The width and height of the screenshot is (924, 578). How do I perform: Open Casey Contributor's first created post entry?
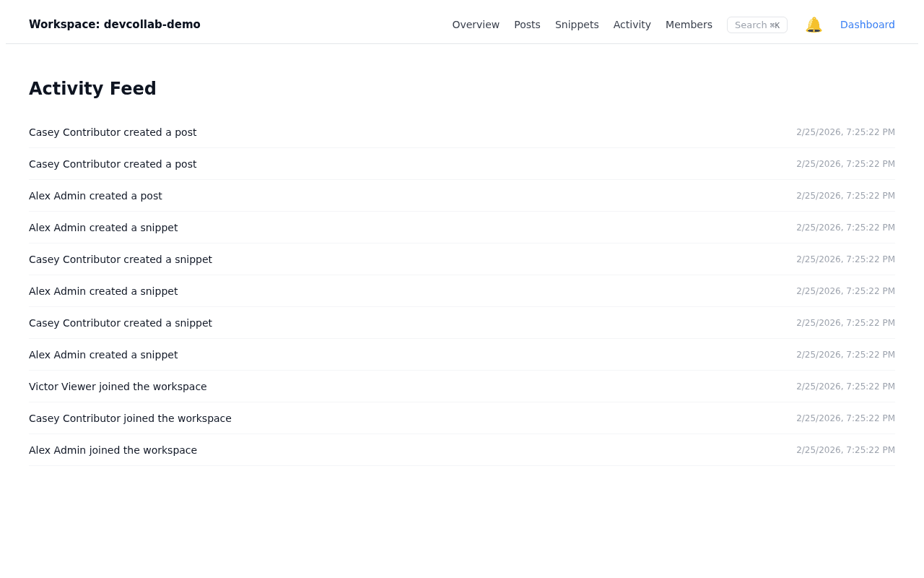tap(113, 131)
